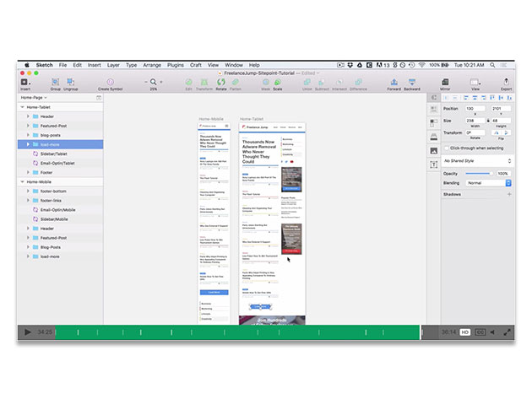Click the Group toolbar icon
Viewport: 532px width, 399px height.
coord(55,82)
